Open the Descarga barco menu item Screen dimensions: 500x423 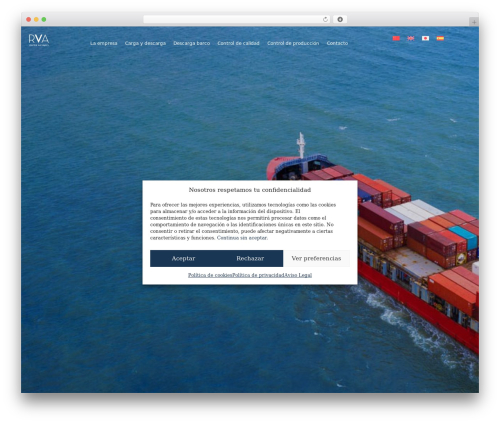point(192,43)
